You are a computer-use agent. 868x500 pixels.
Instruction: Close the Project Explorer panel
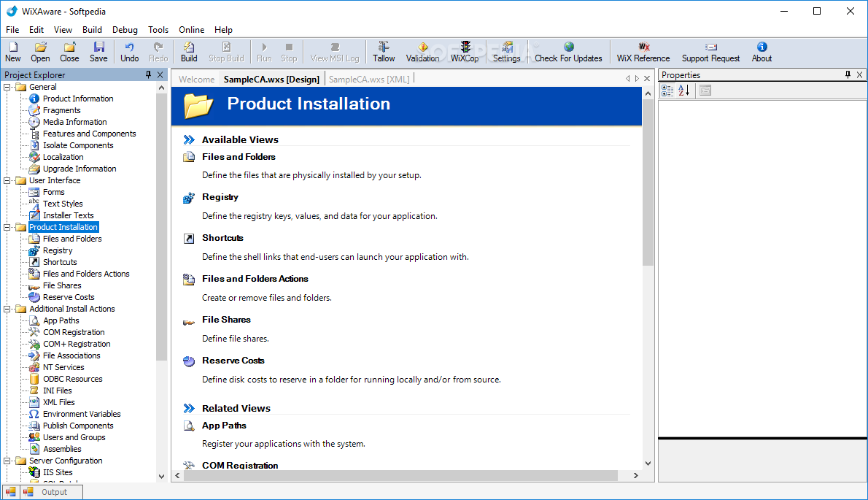coord(160,74)
